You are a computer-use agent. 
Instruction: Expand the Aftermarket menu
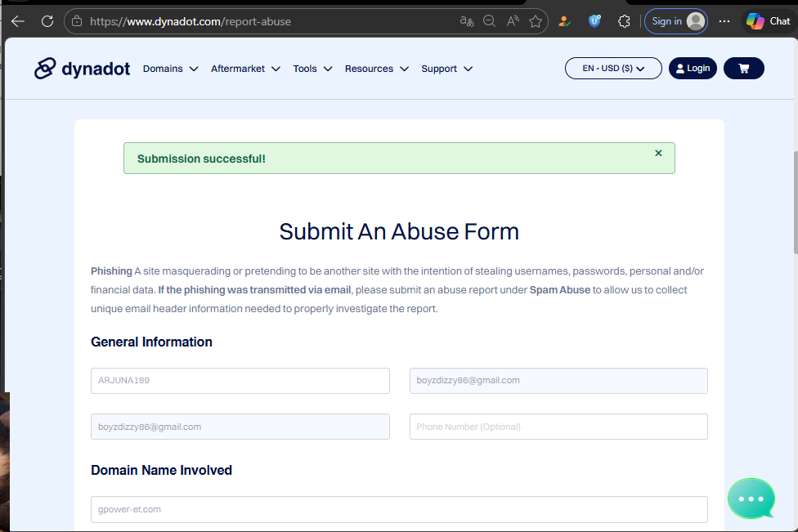click(x=245, y=69)
